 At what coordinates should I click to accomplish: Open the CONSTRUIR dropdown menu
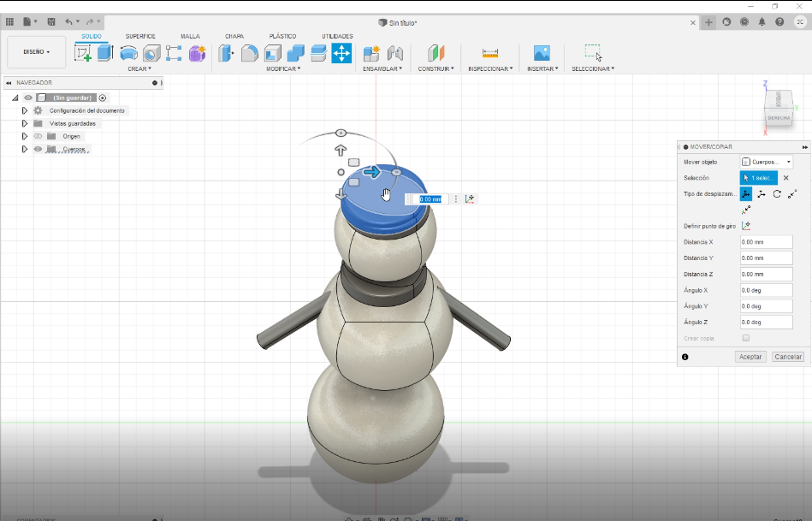point(436,69)
